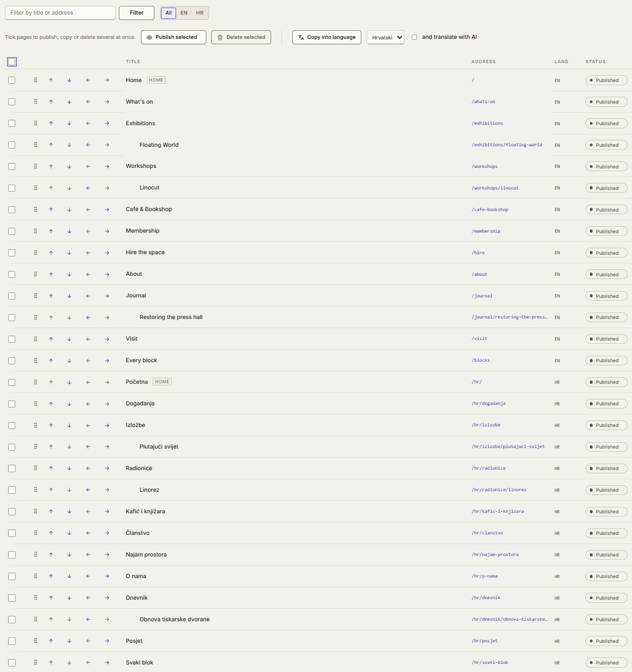Tick checkbox for Membership page
The width and height of the screenshot is (632, 672).
[x=12, y=231]
